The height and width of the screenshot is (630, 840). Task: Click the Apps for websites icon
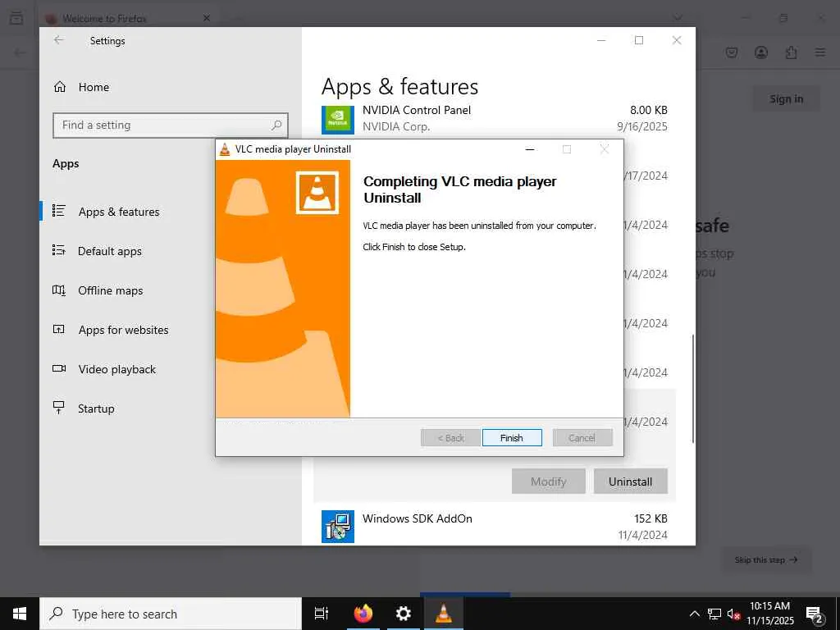pos(59,329)
